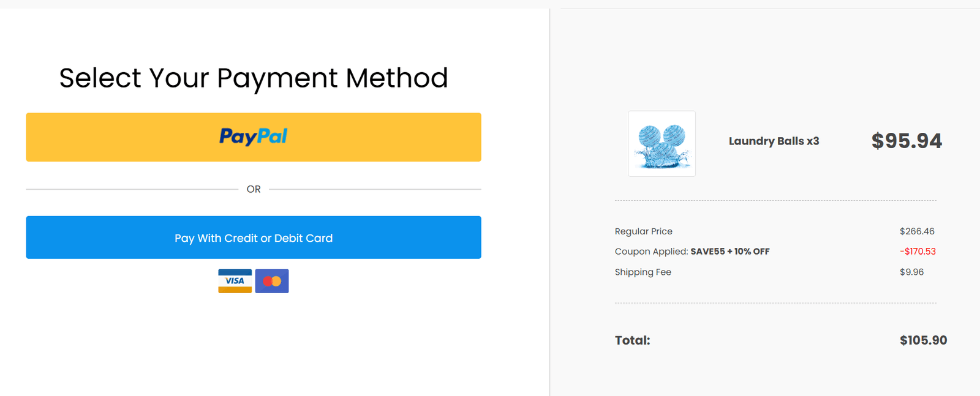Click the PayPal logo text

coord(253,136)
